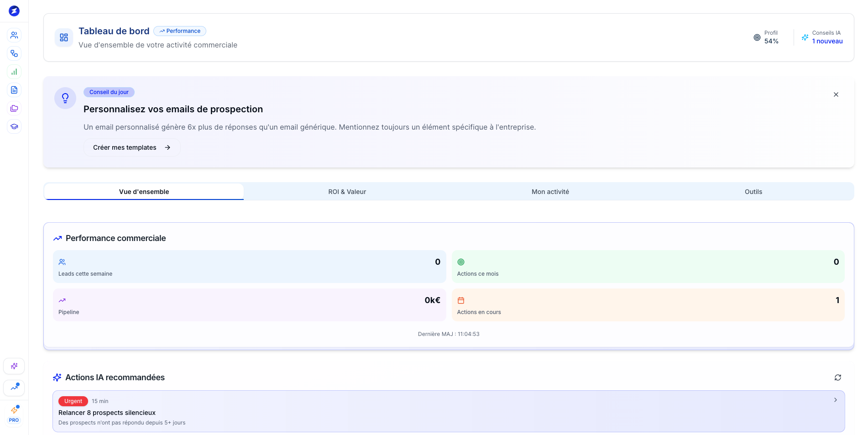Click the Profil 54% completion indicator
This screenshot has width=868, height=435.
tap(766, 37)
